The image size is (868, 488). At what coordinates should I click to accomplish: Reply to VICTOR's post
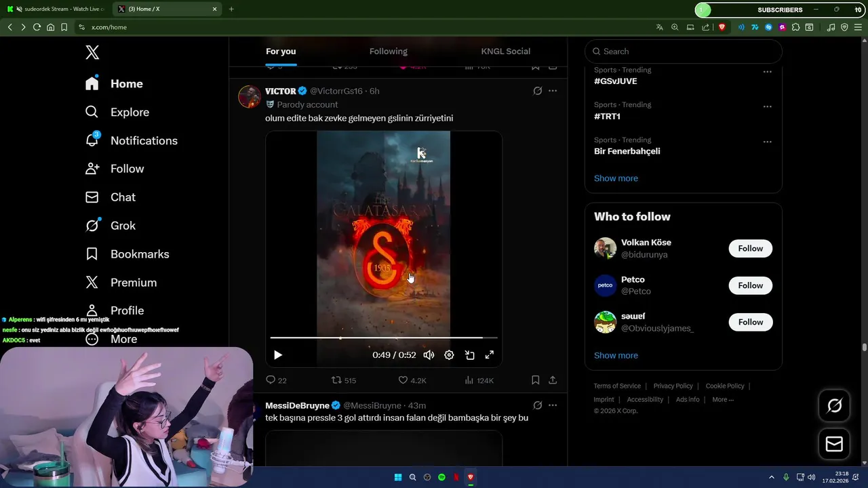(276, 380)
